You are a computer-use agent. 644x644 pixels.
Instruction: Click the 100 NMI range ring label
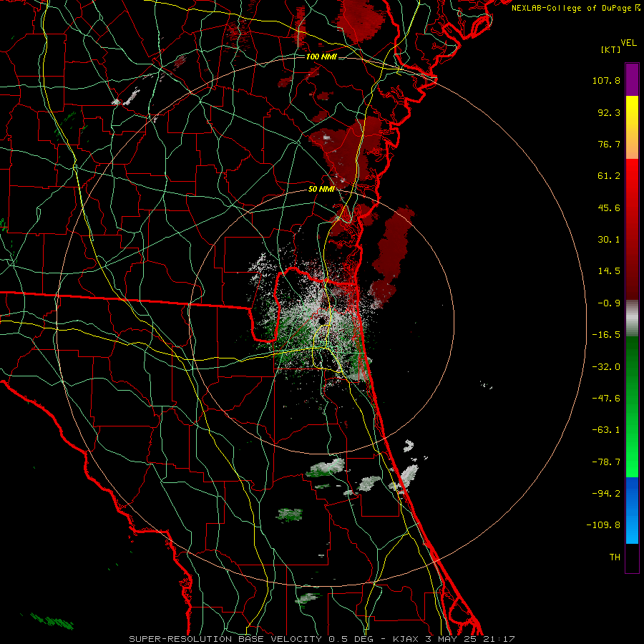coord(321,57)
